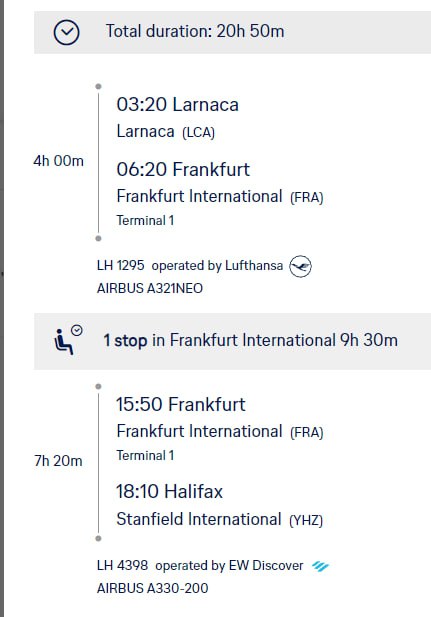431x617 pixels.
Task: Select the Total duration: 20h 50m text
Action: (195, 31)
